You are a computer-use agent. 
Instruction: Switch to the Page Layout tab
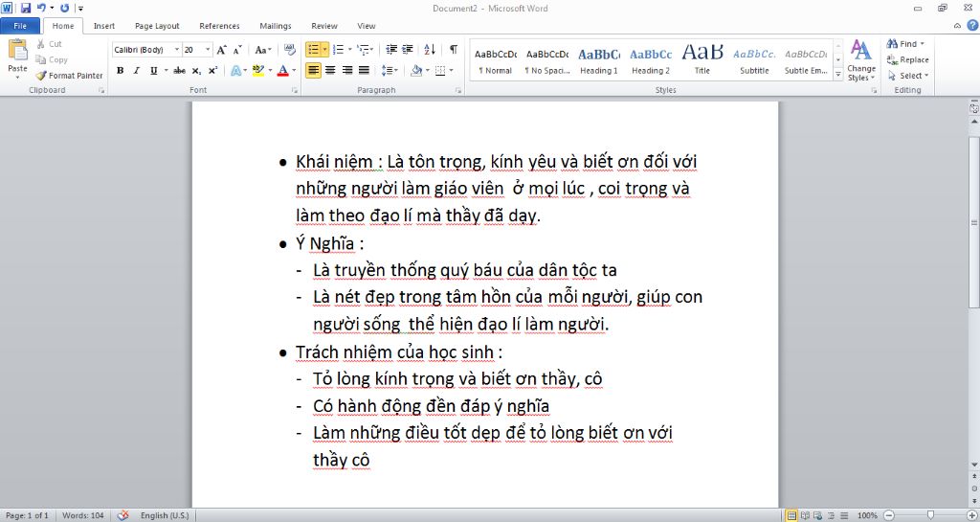tap(157, 26)
